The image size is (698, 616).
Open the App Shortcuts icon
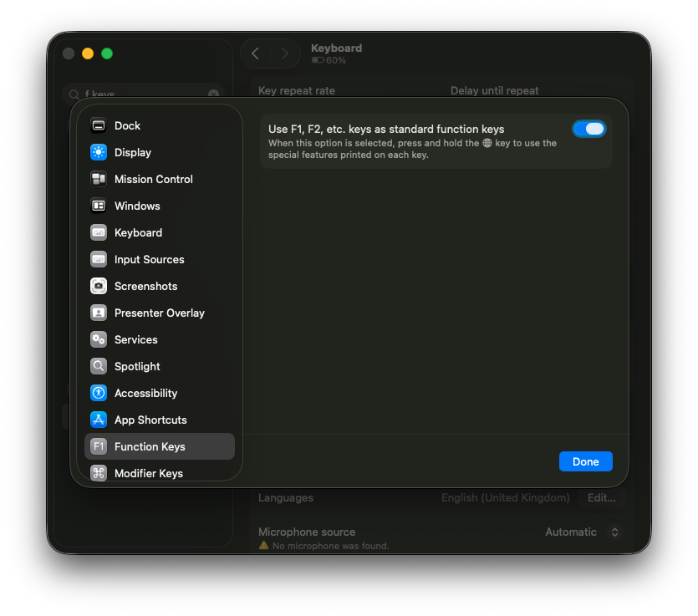(x=98, y=420)
